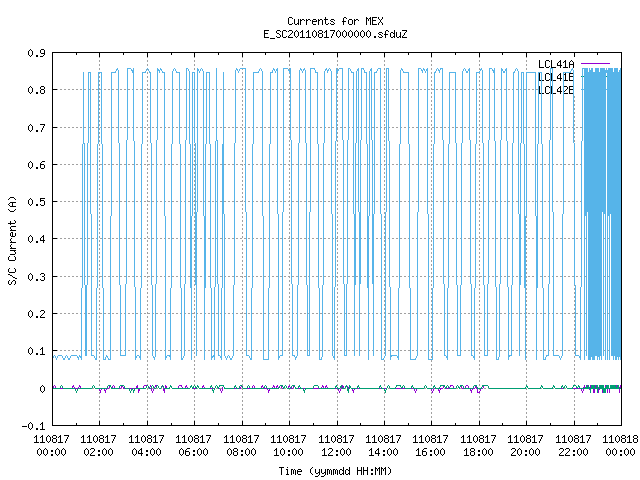Click the y-axis tick value 0.8

pyautogui.click(x=36, y=90)
